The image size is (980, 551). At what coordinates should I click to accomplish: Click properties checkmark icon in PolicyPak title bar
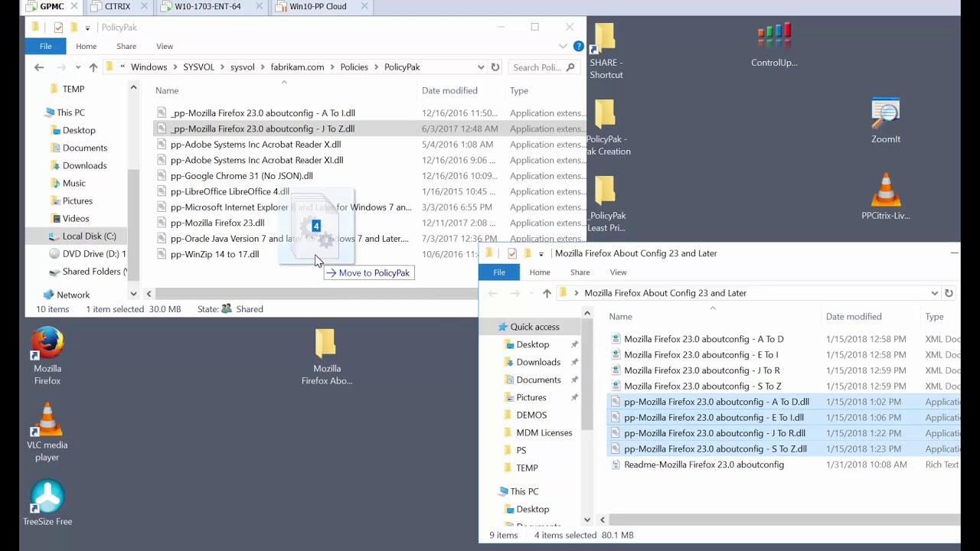point(57,28)
